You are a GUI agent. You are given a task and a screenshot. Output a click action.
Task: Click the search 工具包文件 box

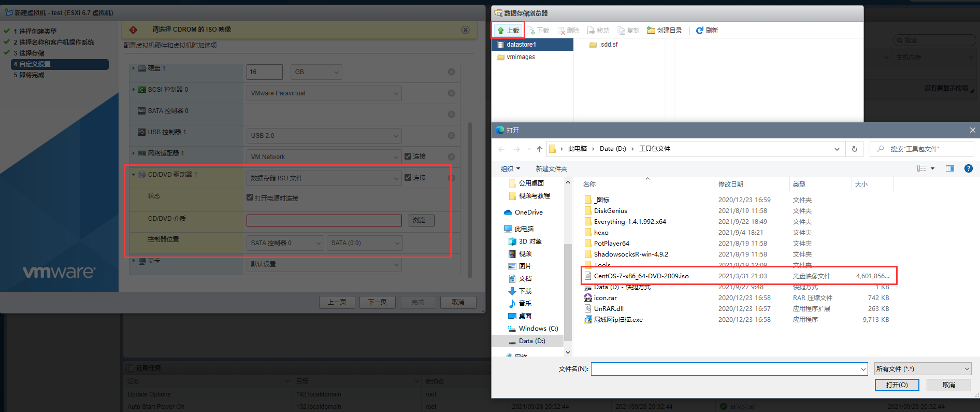[922, 149]
